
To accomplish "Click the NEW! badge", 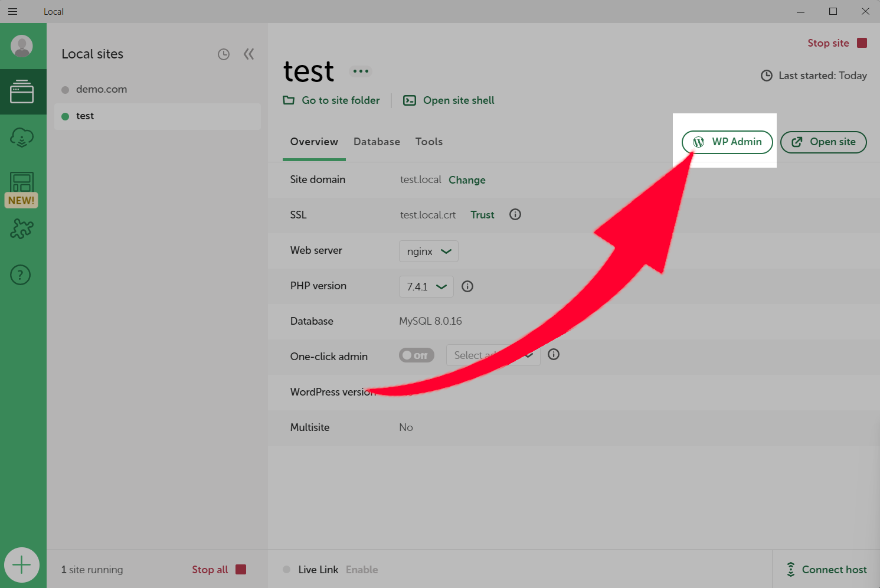I will [x=21, y=200].
